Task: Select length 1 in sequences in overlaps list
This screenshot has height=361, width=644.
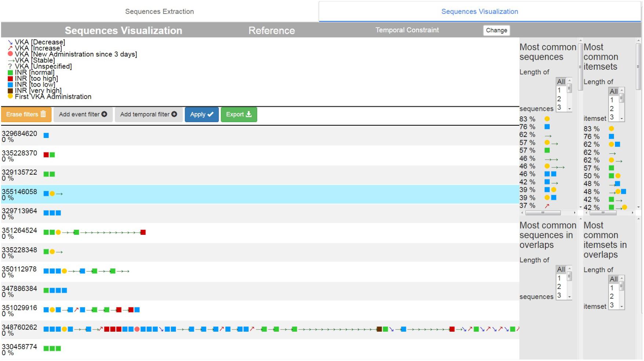Action: coord(559,278)
